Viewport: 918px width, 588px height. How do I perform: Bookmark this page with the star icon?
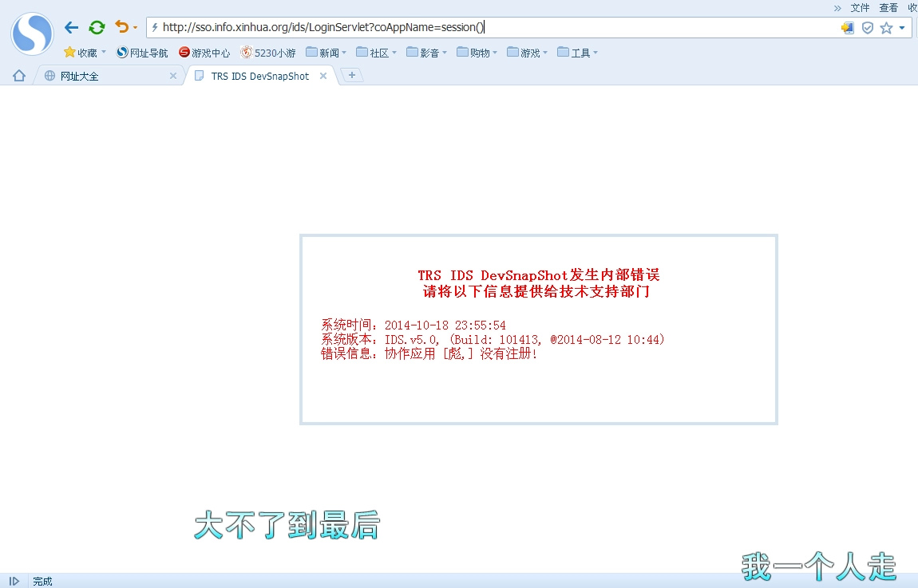point(886,27)
